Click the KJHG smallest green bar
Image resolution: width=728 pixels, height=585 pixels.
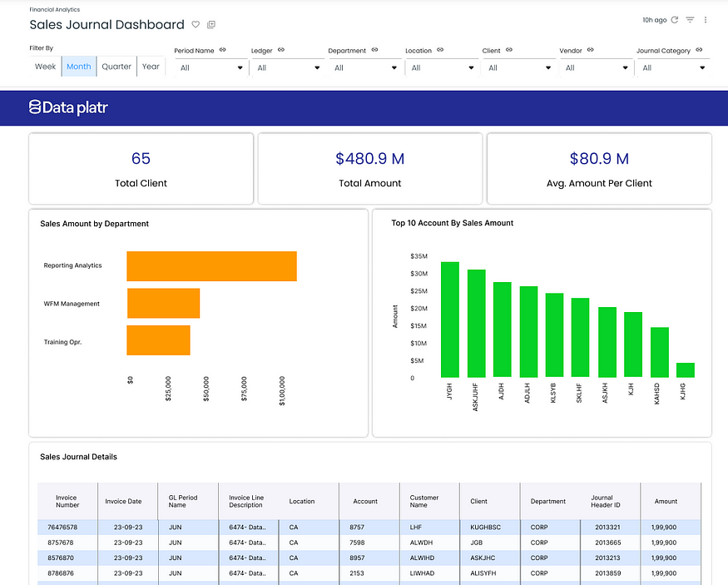pyautogui.click(x=686, y=370)
